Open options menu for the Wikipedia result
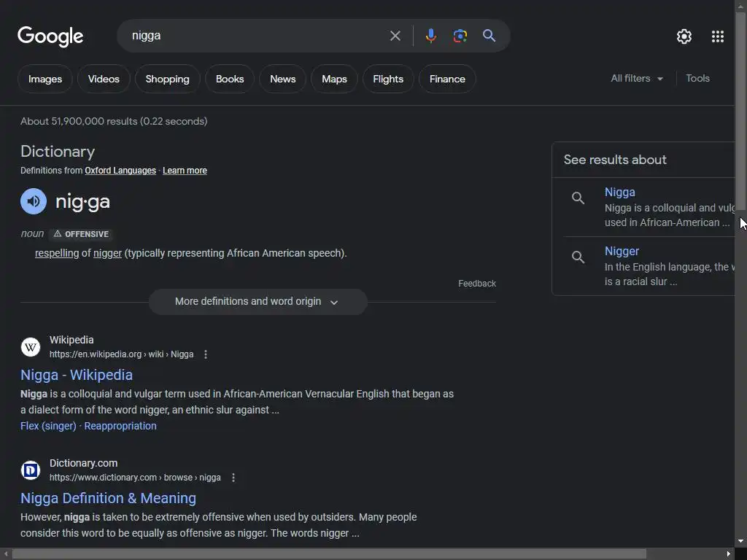Screen dimensions: 747x560 (x=205, y=354)
